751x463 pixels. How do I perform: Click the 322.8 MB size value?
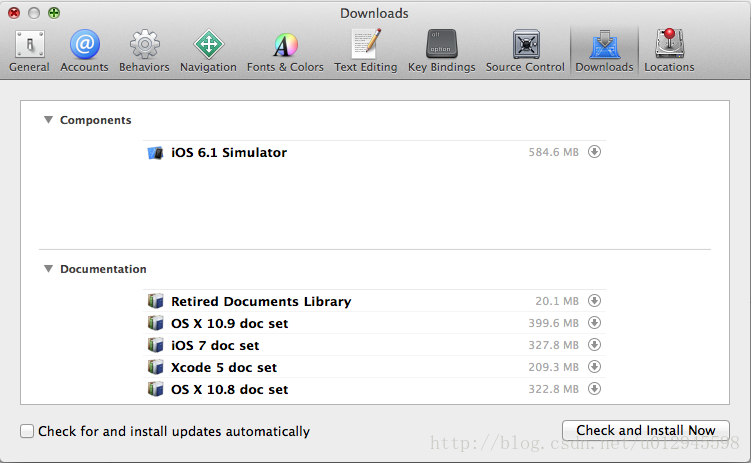click(x=553, y=389)
